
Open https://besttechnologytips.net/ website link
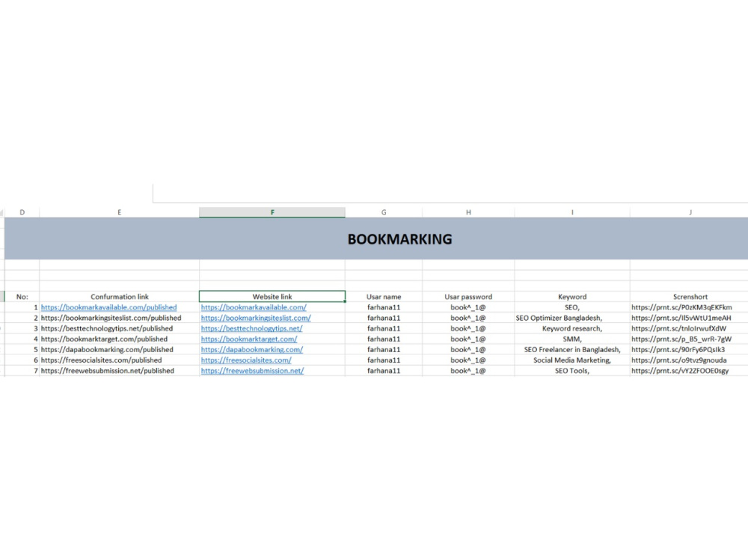251,328
